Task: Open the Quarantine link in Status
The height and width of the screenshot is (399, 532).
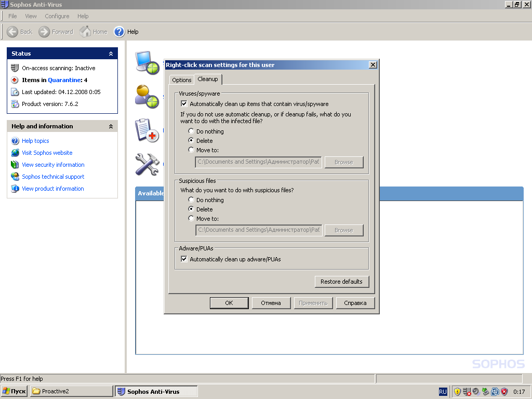Action: pos(64,80)
